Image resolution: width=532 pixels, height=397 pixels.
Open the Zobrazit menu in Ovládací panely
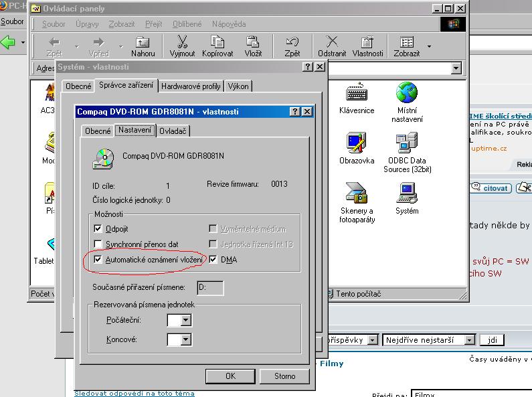click(122, 24)
